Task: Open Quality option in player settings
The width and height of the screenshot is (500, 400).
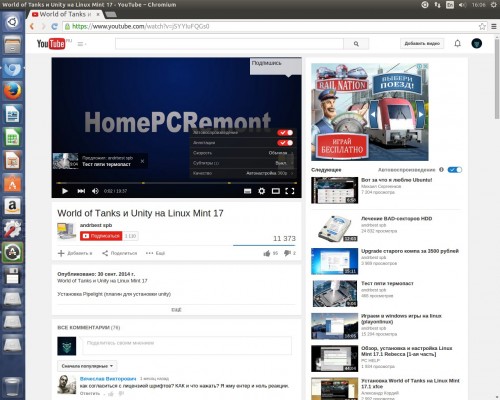Action: coord(243,173)
